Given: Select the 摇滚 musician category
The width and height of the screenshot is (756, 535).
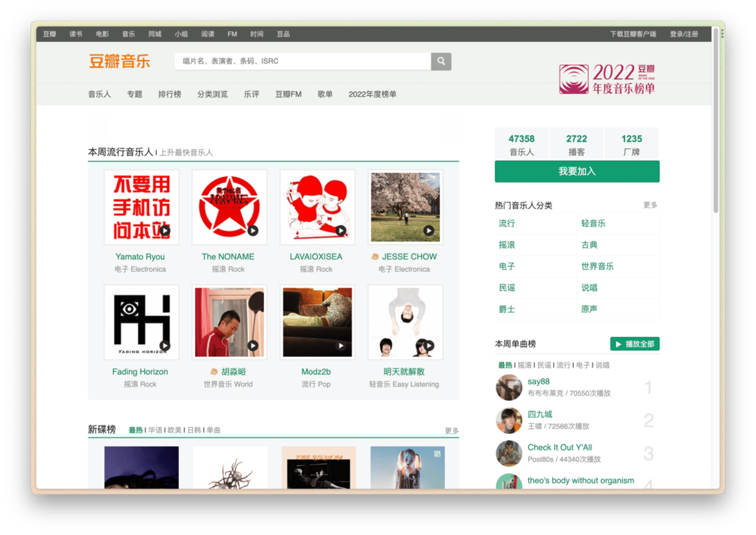Looking at the screenshot, I should 507,245.
